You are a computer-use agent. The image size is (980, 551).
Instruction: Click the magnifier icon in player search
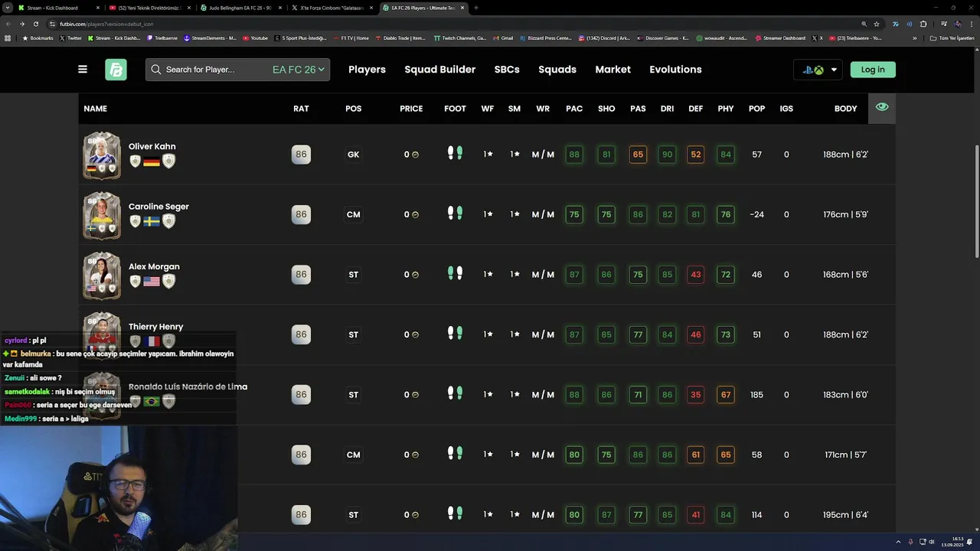[x=156, y=70]
